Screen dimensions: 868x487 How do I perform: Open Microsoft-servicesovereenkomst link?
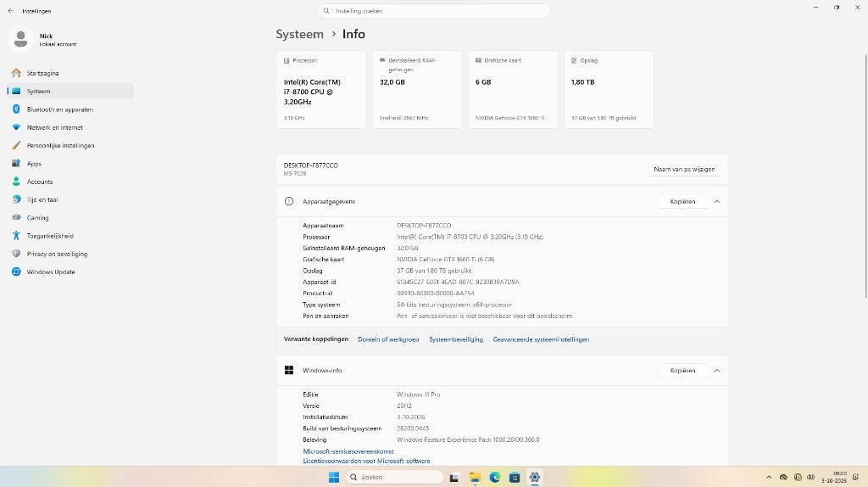[348, 451]
